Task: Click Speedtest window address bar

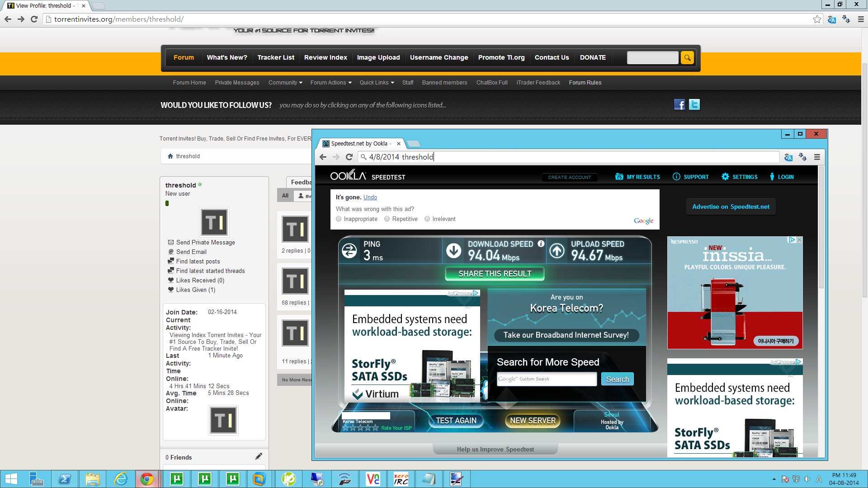Action: point(569,157)
